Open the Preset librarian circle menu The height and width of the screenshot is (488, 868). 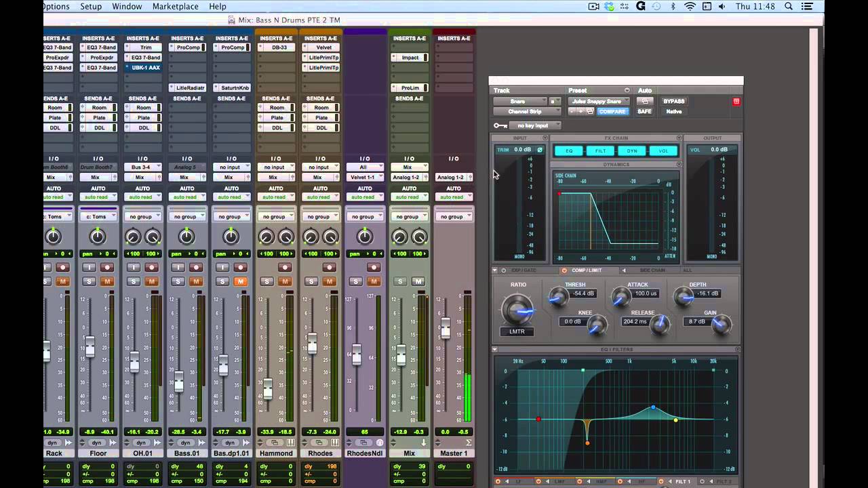(627, 90)
